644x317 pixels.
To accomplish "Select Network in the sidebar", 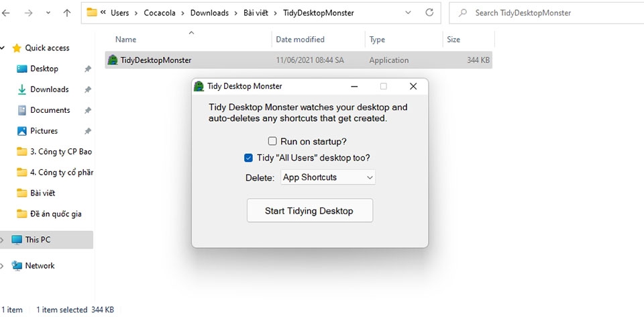I will coord(40,265).
